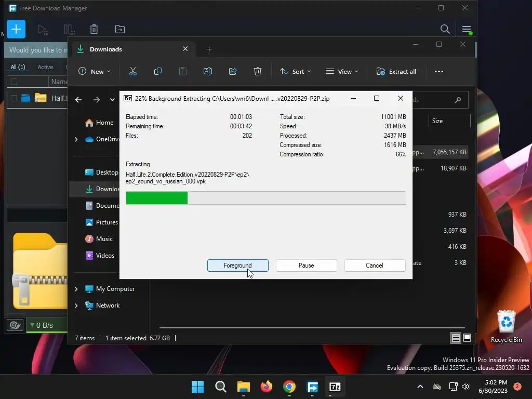Image resolution: width=532 pixels, height=399 pixels.
Task: Open taskbar Search
Action: [x=220, y=387]
